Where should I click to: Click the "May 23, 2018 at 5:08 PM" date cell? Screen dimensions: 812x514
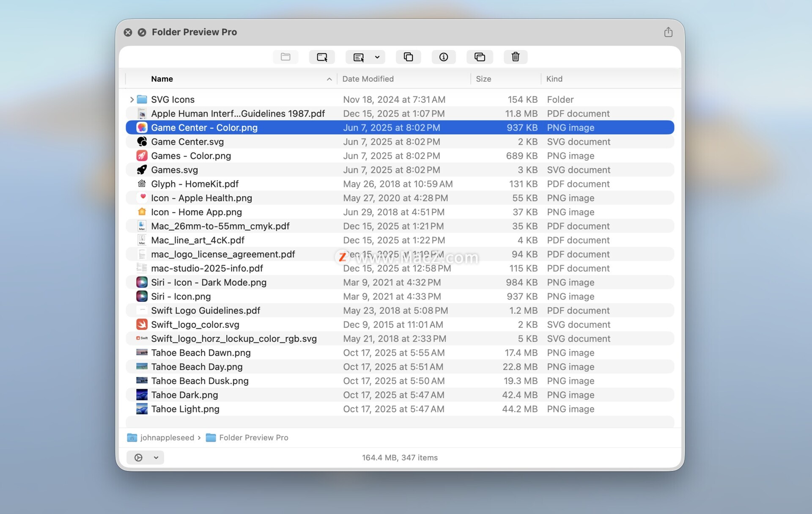coord(395,311)
